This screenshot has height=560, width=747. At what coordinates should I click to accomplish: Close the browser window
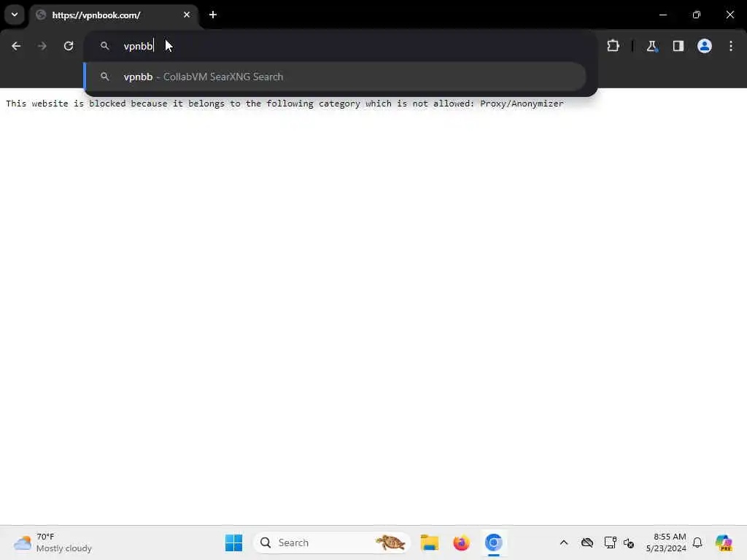tap(729, 15)
